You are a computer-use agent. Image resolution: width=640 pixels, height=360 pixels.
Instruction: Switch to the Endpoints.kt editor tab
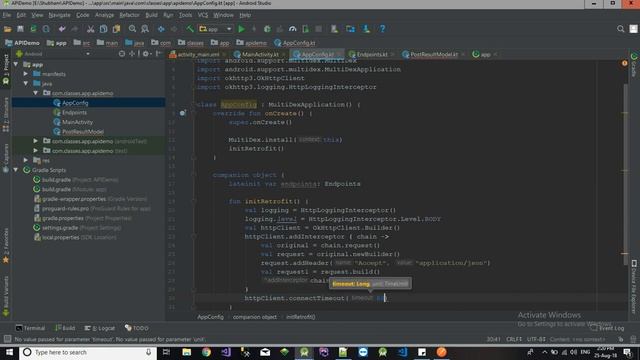pyautogui.click(x=372, y=54)
